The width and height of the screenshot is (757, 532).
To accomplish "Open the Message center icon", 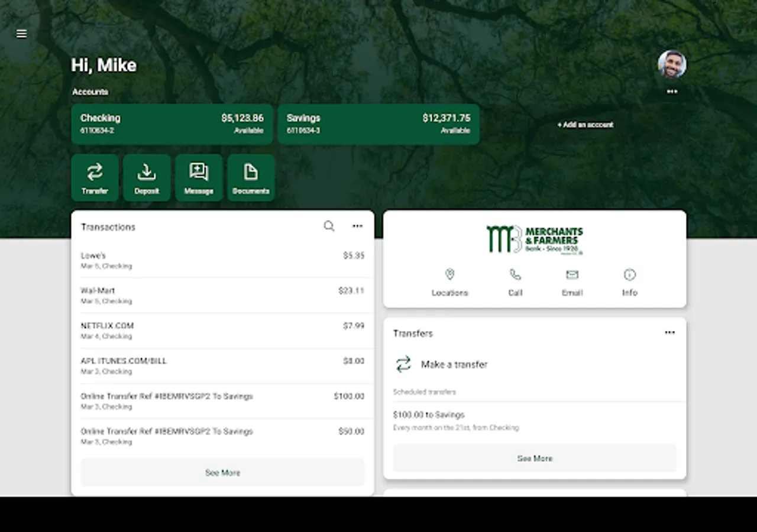I will 199,177.
